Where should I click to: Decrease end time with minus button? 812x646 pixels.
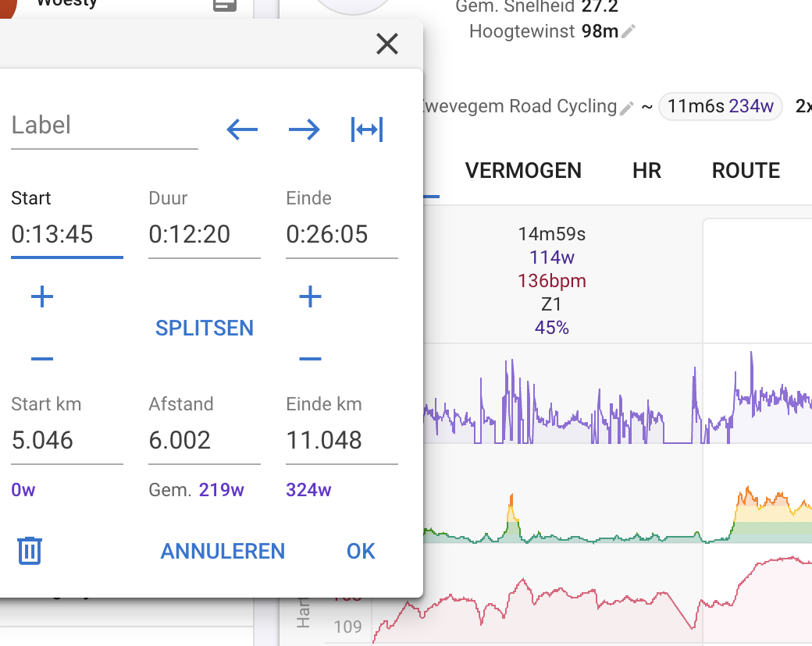tap(311, 359)
